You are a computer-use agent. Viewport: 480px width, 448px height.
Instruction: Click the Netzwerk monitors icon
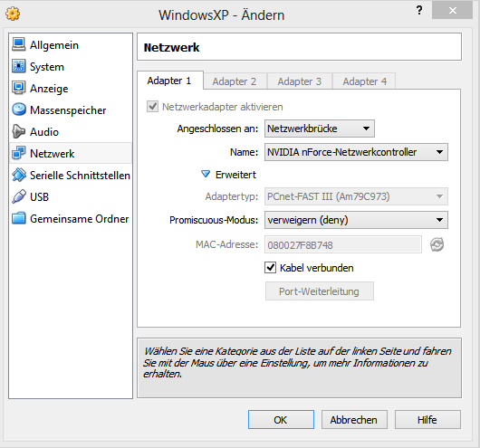(19, 153)
